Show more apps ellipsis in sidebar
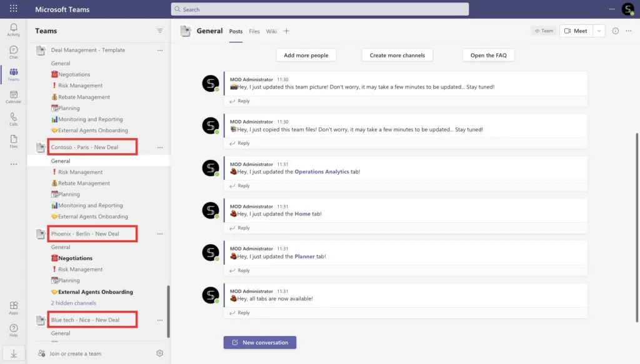 [x=14, y=164]
